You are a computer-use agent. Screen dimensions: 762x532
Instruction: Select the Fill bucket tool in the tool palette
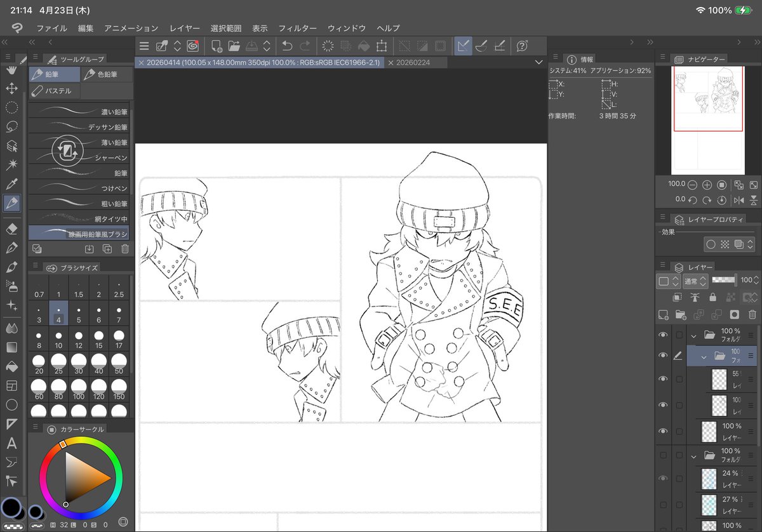click(x=11, y=366)
